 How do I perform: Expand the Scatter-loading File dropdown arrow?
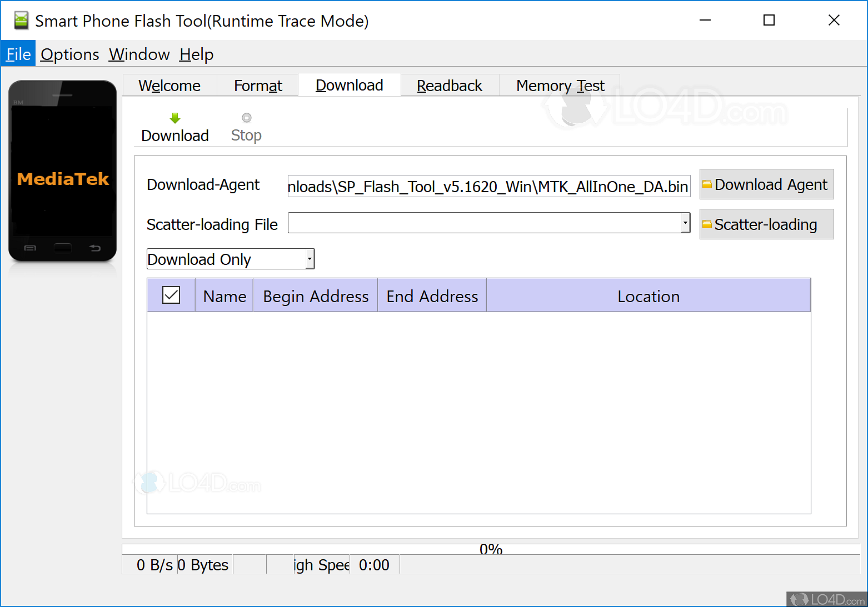(685, 223)
